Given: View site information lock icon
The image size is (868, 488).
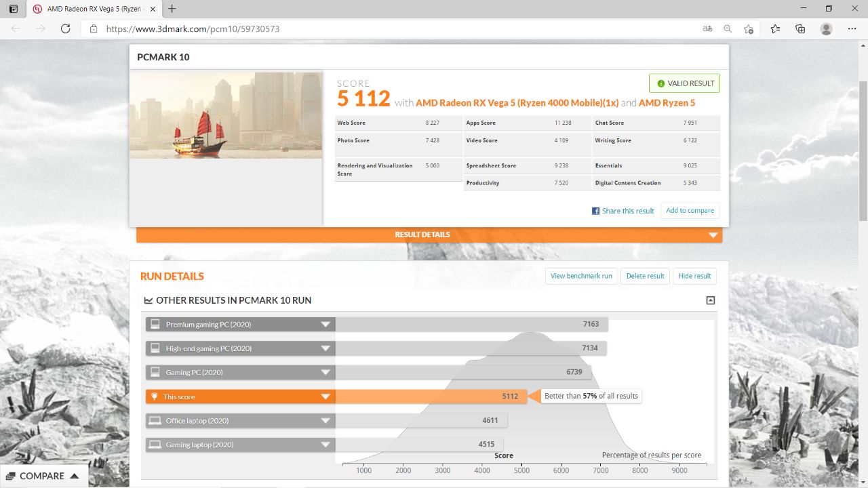Looking at the screenshot, I should coord(94,29).
